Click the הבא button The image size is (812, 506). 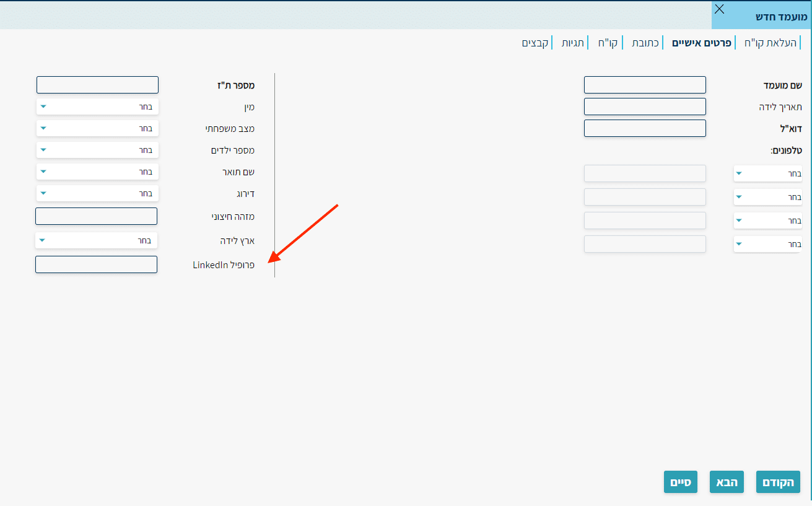pyautogui.click(x=727, y=482)
